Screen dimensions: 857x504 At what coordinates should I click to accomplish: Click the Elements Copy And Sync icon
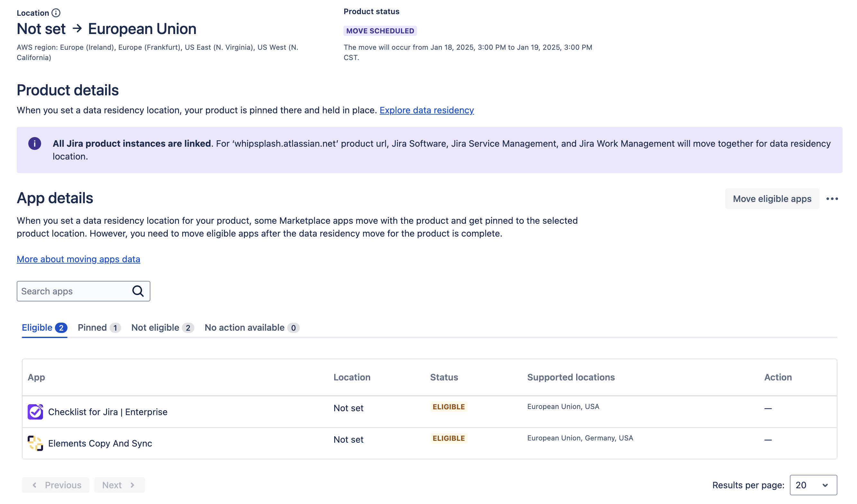35,443
